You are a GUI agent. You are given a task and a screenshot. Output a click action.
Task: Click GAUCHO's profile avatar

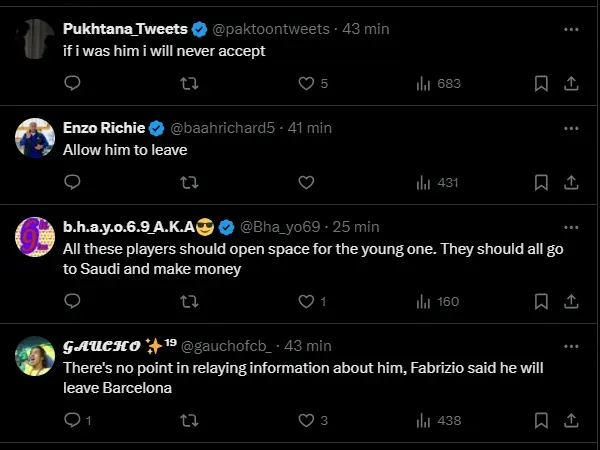click(x=35, y=356)
